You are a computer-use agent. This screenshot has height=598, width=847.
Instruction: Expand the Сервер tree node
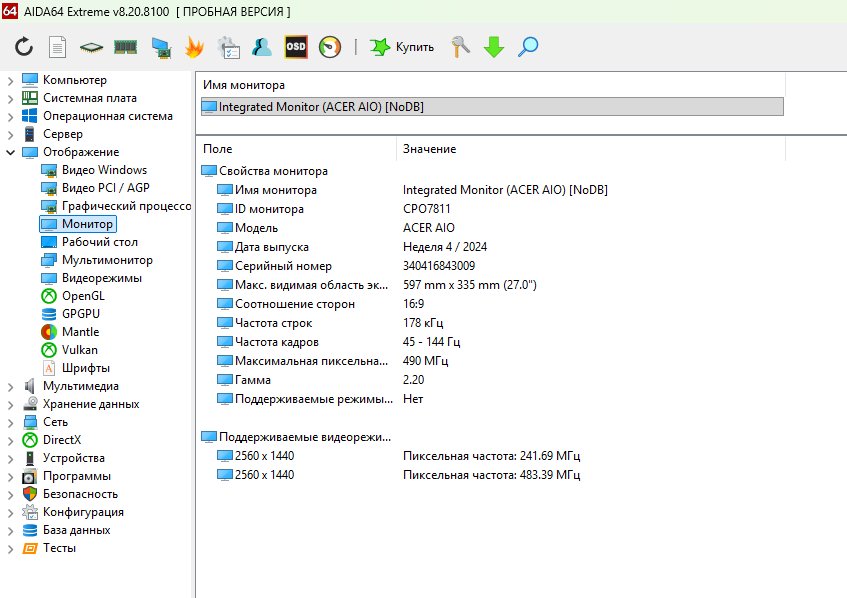(x=10, y=134)
